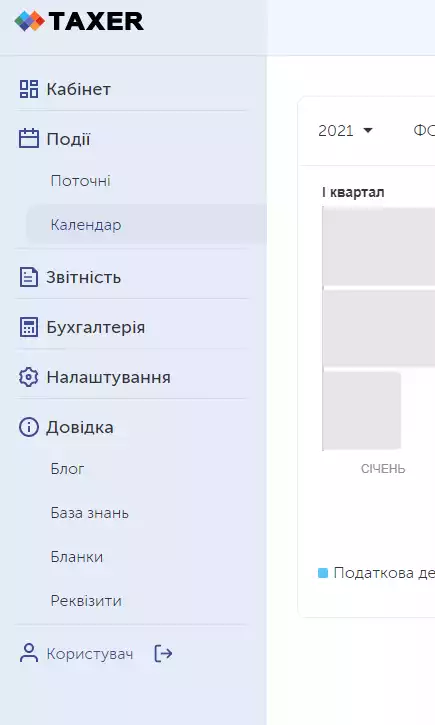Open the Бланки link
The width and height of the screenshot is (435, 725).
(x=77, y=557)
